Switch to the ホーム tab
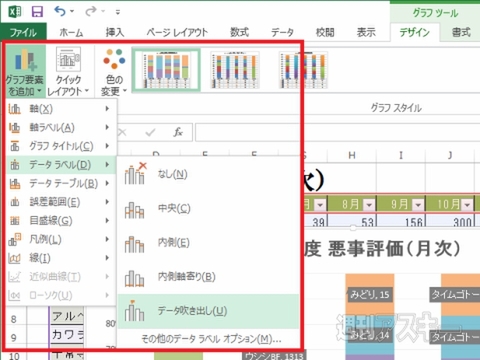The image size is (480, 360). click(x=71, y=32)
